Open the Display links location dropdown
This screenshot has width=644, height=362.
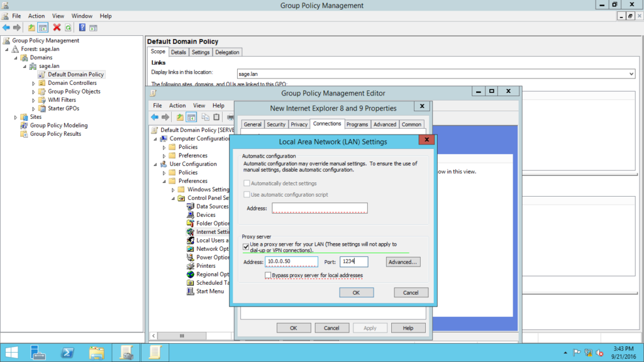point(631,74)
